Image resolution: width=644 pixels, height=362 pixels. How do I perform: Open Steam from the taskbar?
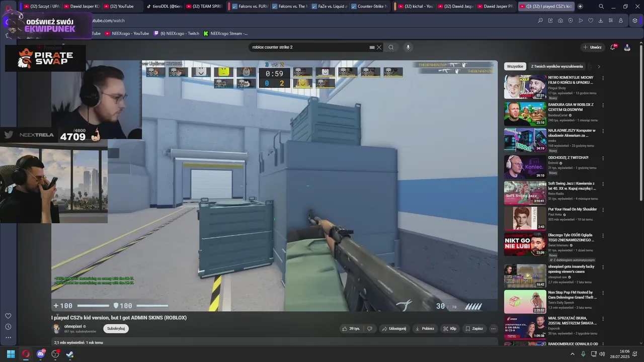[x=69, y=354]
